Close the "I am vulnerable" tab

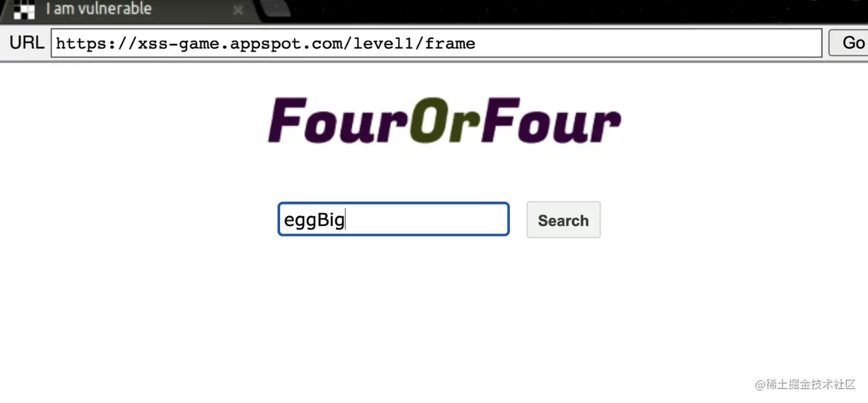pos(238,11)
